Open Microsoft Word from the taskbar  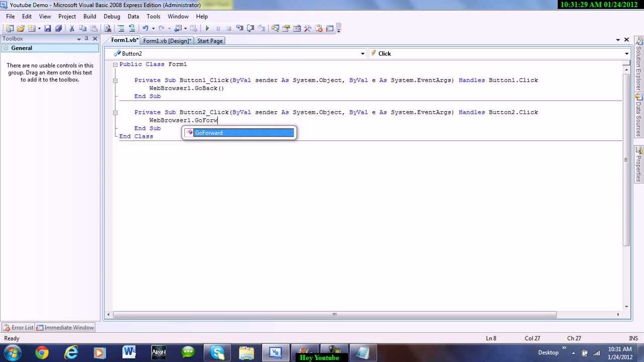tap(129, 352)
